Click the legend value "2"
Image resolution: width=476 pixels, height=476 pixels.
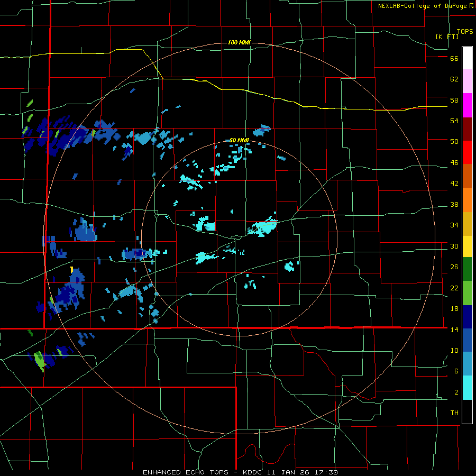point(456,392)
